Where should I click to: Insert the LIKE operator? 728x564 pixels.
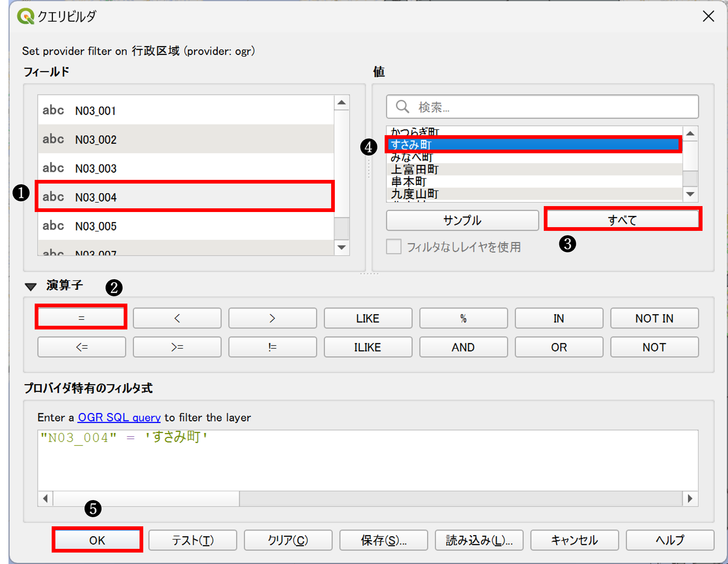pos(368,318)
